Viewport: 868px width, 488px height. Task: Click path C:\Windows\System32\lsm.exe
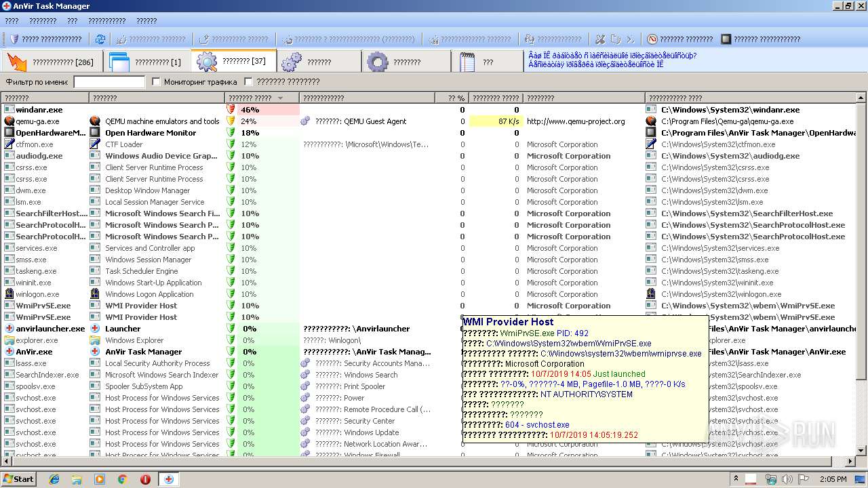(712, 202)
